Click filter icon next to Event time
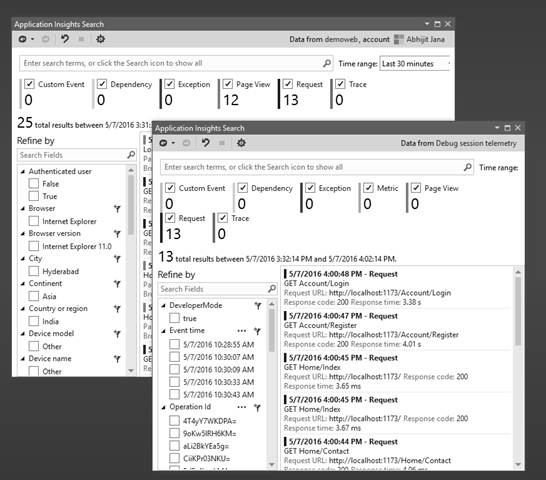Image resolution: width=546 pixels, height=480 pixels. [x=258, y=331]
